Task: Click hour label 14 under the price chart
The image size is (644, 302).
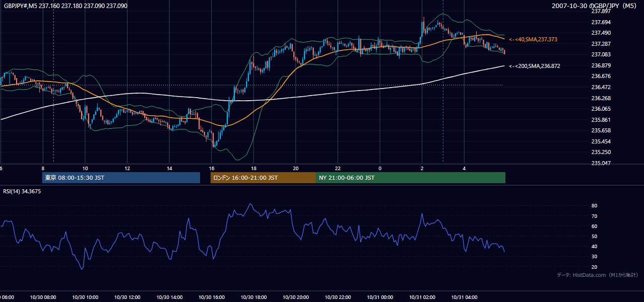Action: pos(169,168)
